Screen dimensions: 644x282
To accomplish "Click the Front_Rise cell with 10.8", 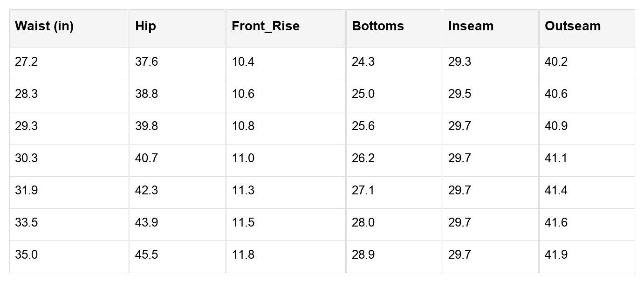I will click(x=243, y=126).
